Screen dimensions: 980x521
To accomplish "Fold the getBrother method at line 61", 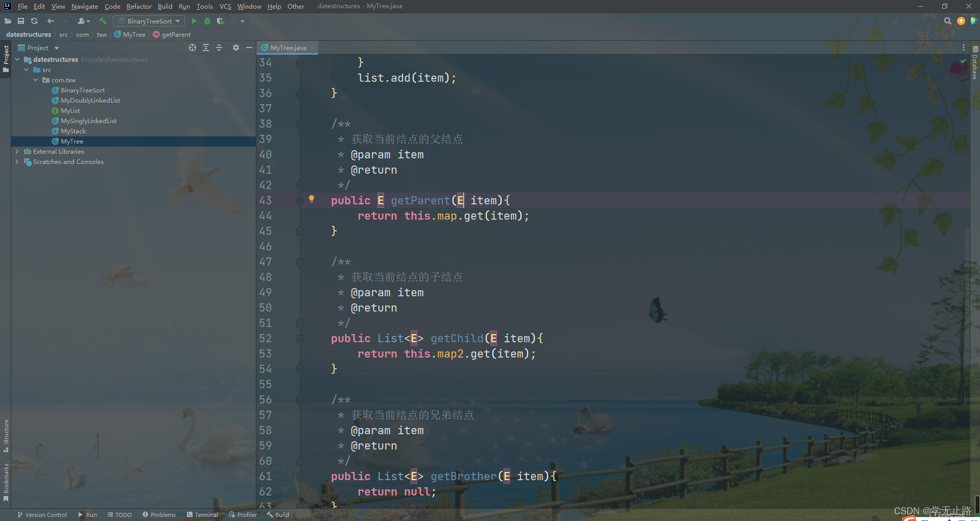I will (x=300, y=477).
